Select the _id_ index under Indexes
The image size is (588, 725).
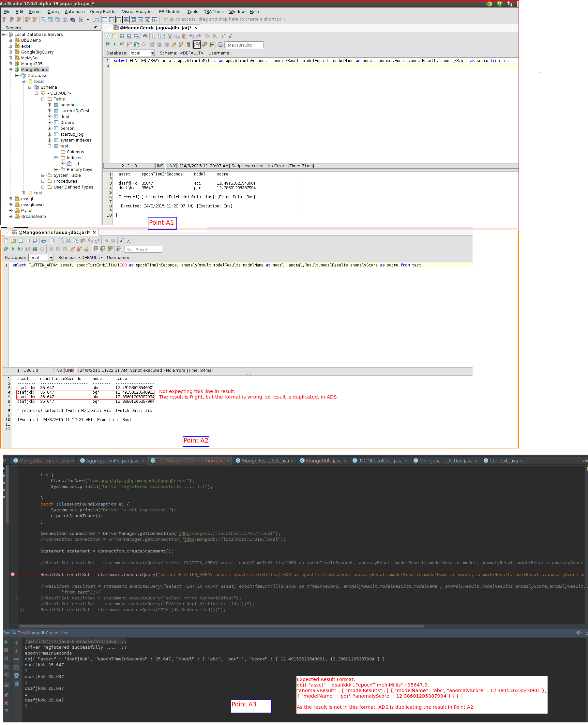point(77,163)
